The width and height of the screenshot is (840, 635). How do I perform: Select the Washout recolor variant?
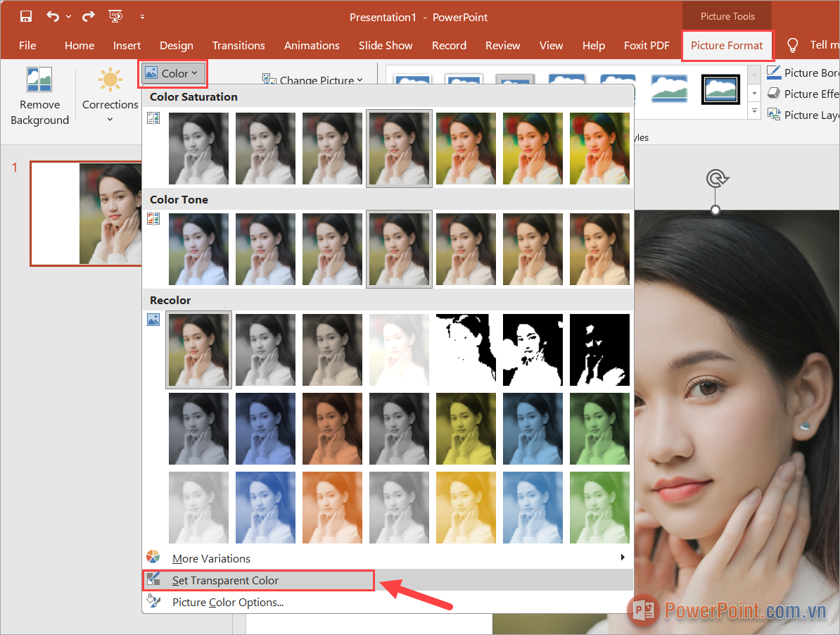(x=399, y=350)
